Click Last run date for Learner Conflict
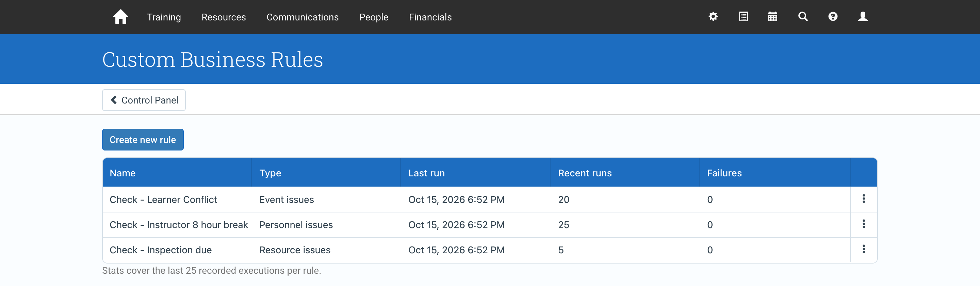The image size is (980, 286). [456, 200]
